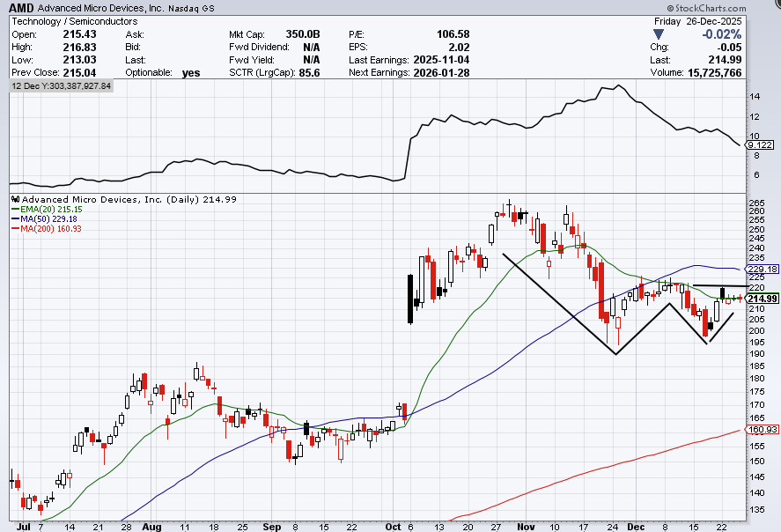Click the Friday 26-Dec-2025 date
The width and height of the screenshot is (781, 532).
click(698, 21)
